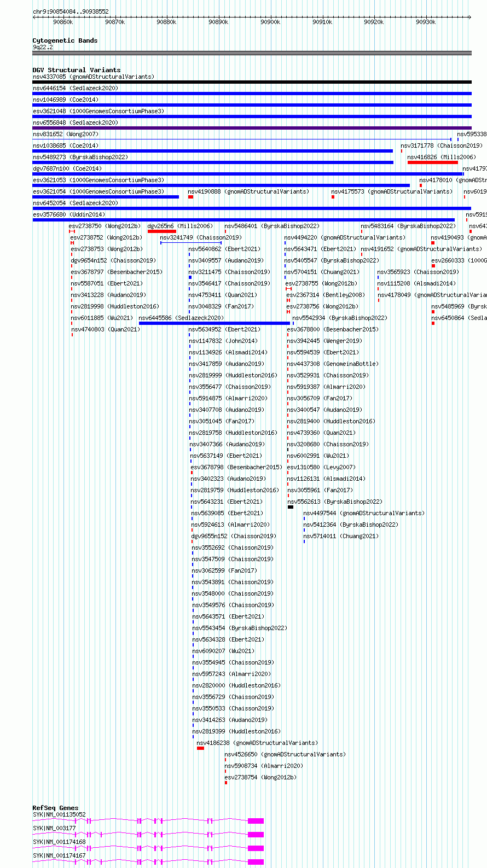The height and width of the screenshot is (868, 487).
Task: Click the red bar under nsv4186238 (gnomADStructuralVariants)
Action: tap(200, 748)
